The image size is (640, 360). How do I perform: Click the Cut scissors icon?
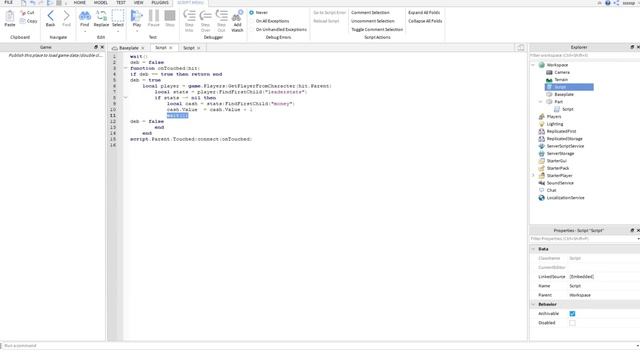22,13
